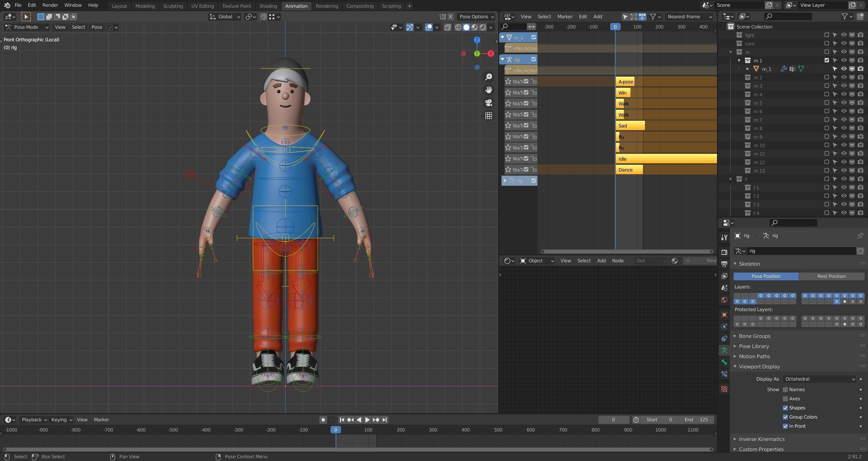The image size is (868, 461).
Task: Open the Pose menu in viewport header
Action: pos(97,27)
